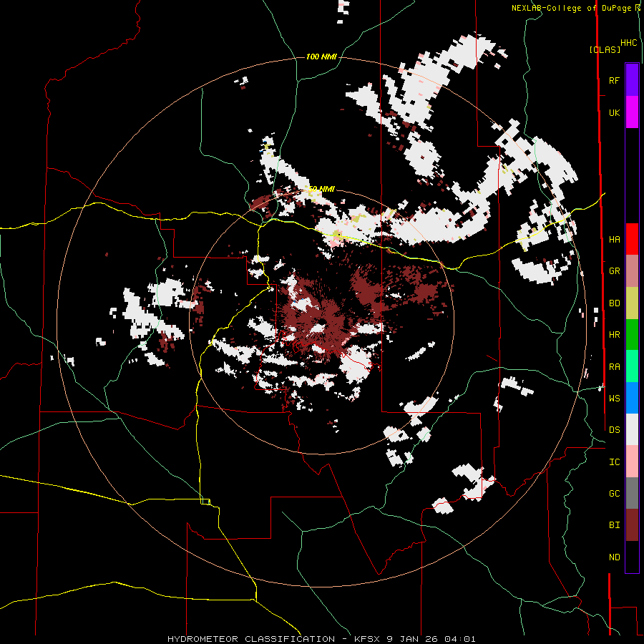Click the 100 NMI range ring label
This screenshot has height=644, width=644.
tap(321, 57)
